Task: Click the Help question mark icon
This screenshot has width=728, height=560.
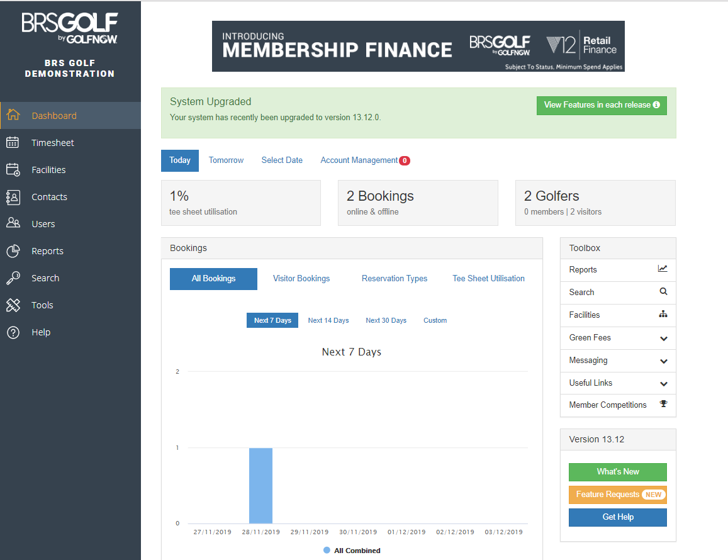Action: [x=13, y=332]
